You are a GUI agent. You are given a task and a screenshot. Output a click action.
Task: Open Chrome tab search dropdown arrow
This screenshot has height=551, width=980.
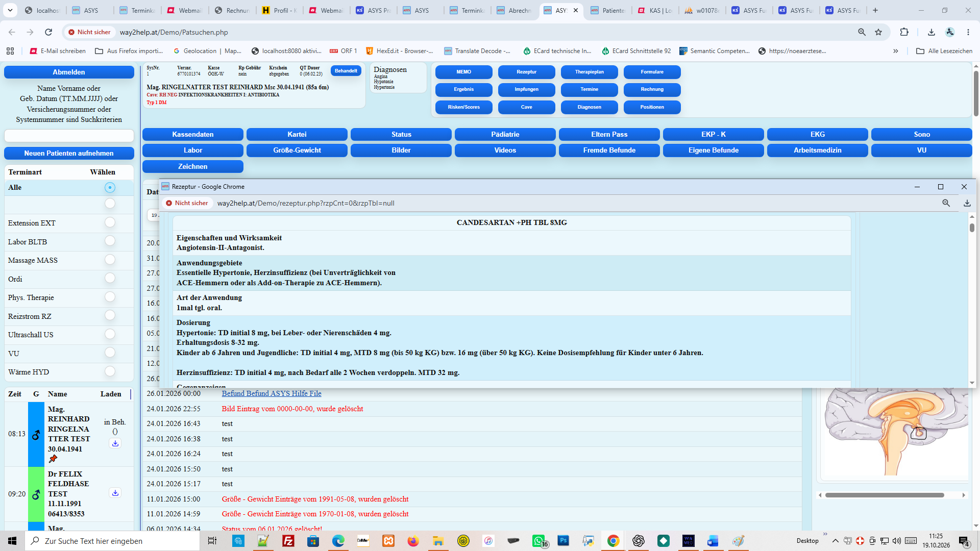(x=10, y=10)
